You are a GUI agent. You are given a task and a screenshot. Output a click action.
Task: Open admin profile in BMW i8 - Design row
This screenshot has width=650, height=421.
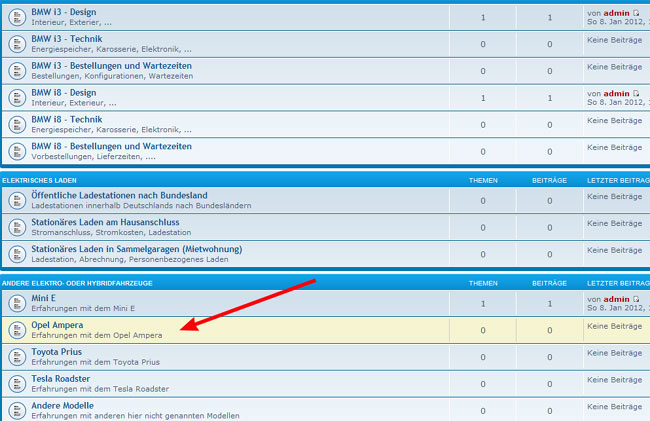coord(616,93)
